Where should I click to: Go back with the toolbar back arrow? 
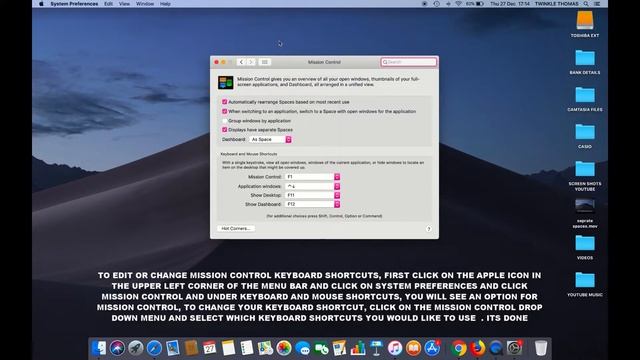[x=241, y=62]
